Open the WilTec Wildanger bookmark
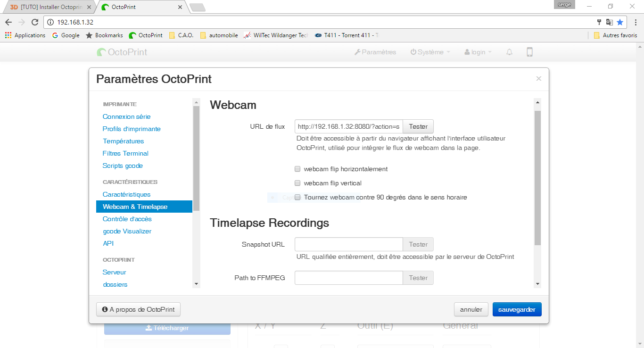 tap(276, 35)
